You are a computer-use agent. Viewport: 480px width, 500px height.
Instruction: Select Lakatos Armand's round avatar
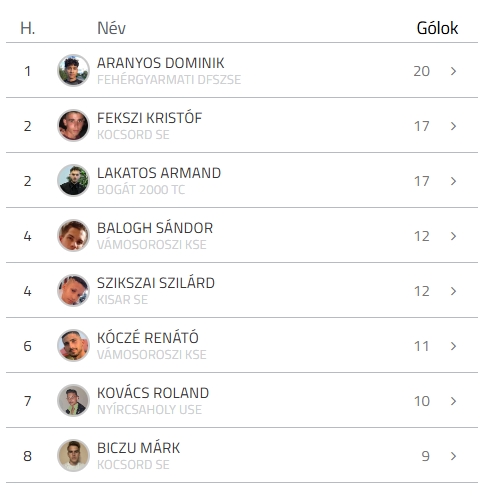click(x=73, y=181)
